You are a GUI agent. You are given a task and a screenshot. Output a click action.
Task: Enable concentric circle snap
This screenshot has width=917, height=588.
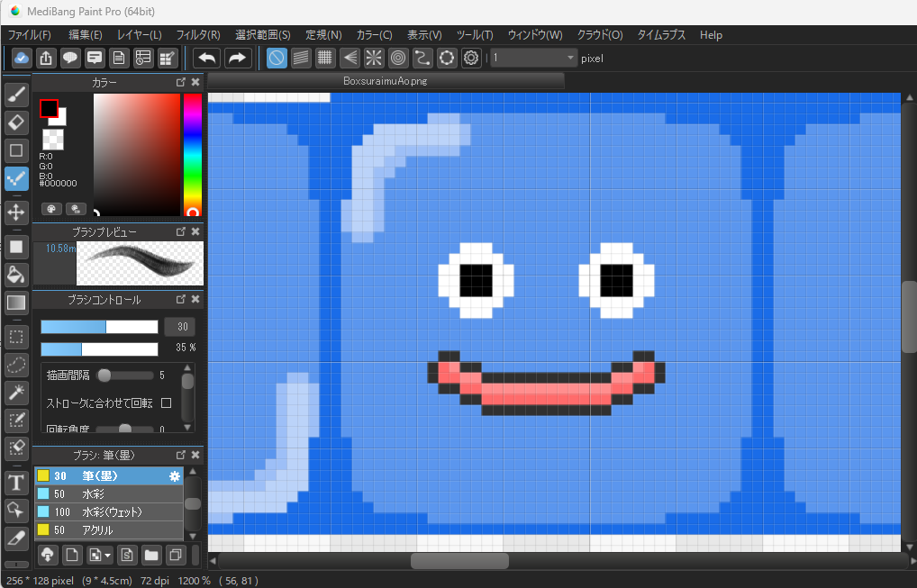point(398,58)
